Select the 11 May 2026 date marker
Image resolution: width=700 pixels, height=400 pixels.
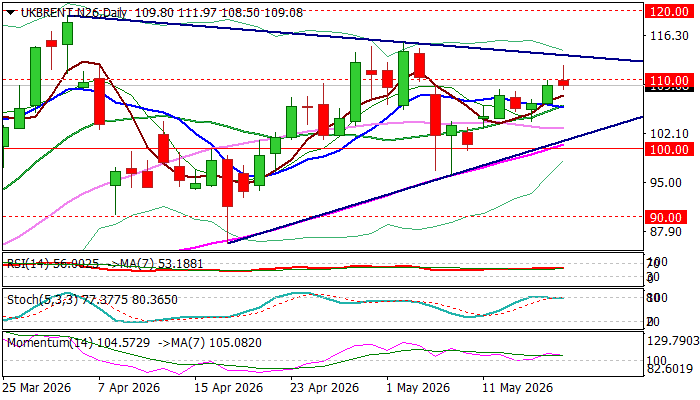[518, 388]
